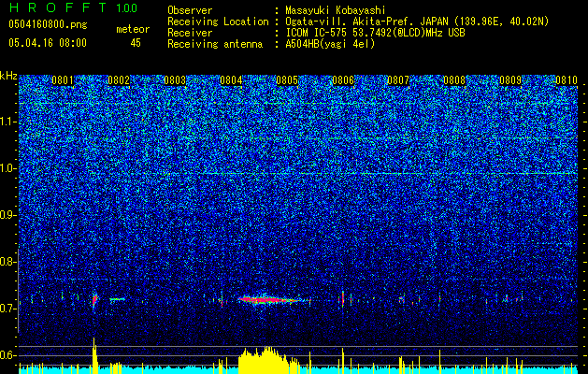Click the 'Observer' field label
Viewport: 588px width, 374px height.
tap(190, 10)
